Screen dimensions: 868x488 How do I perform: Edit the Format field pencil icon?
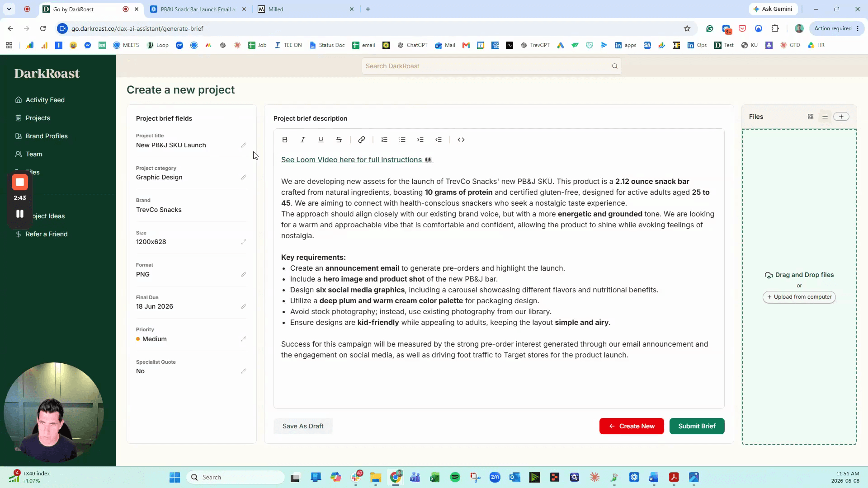click(x=244, y=274)
